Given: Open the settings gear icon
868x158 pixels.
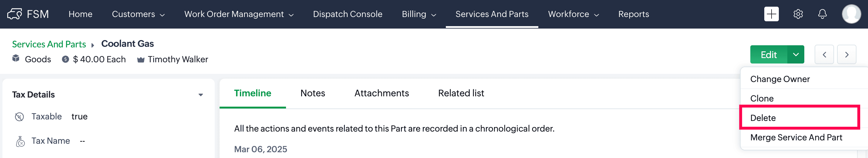Looking at the screenshot, I should 798,14.
